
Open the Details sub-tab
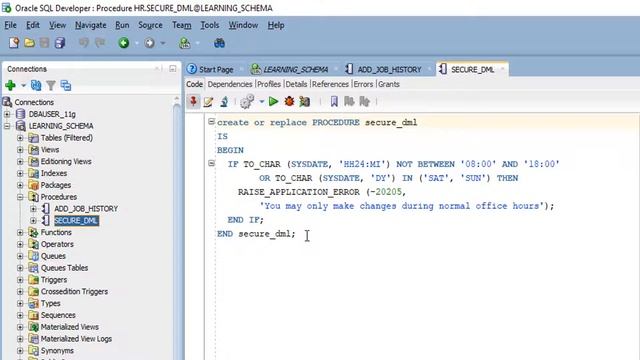[x=296, y=84]
